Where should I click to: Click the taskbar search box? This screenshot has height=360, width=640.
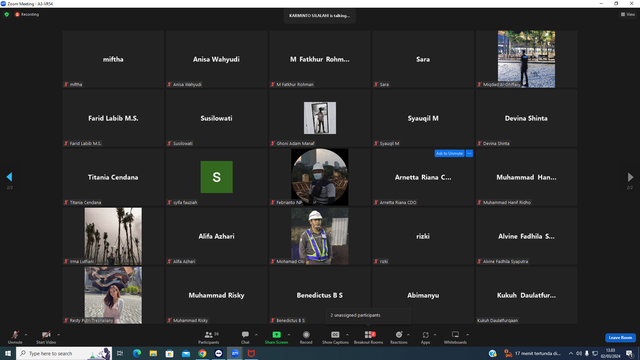[x=64, y=353]
